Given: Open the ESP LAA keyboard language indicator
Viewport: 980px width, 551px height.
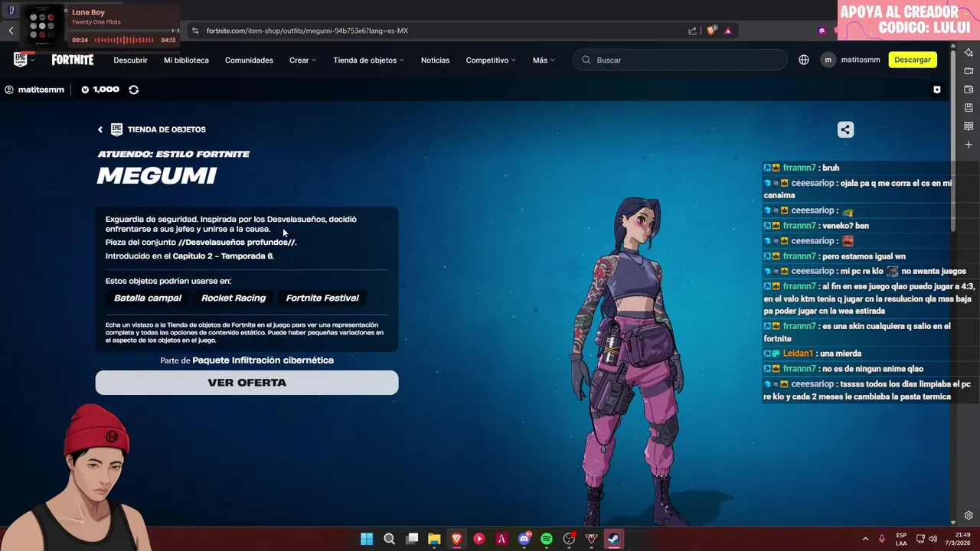Looking at the screenshot, I should [x=901, y=539].
